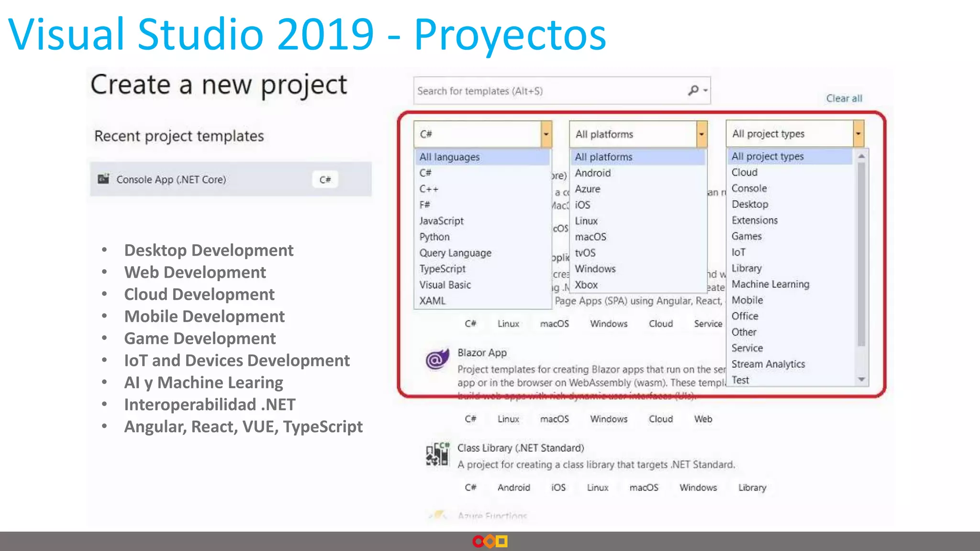Choose JavaScript from the language list
Image resolution: width=980 pixels, height=551 pixels.
tap(482, 221)
